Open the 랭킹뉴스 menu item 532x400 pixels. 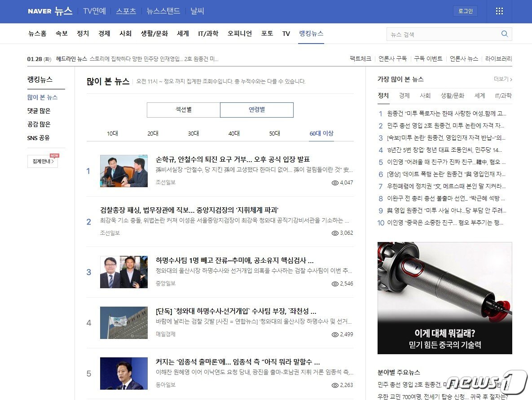coord(311,33)
